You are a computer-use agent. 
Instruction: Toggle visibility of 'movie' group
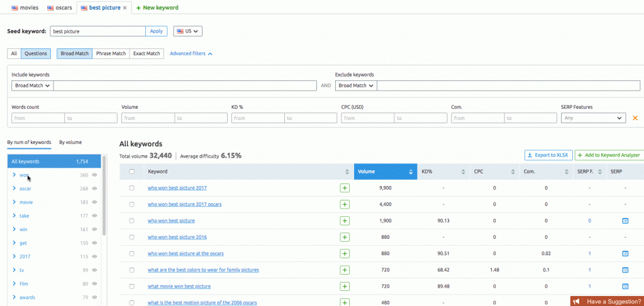(x=94, y=202)
